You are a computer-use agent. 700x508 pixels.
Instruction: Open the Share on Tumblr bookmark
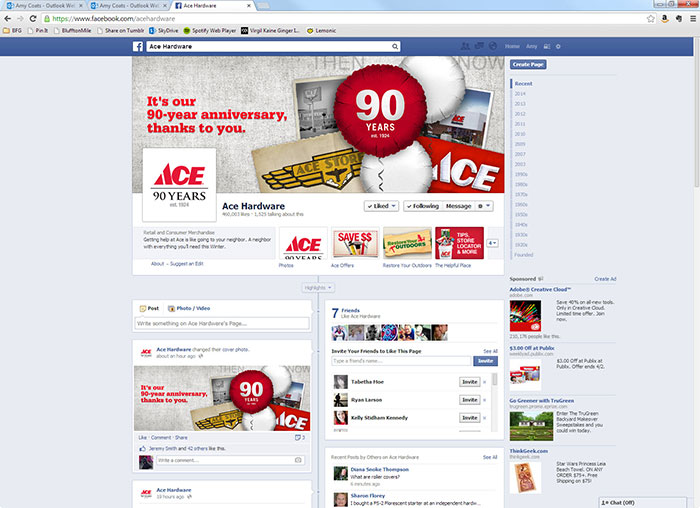tap(121, 31)
